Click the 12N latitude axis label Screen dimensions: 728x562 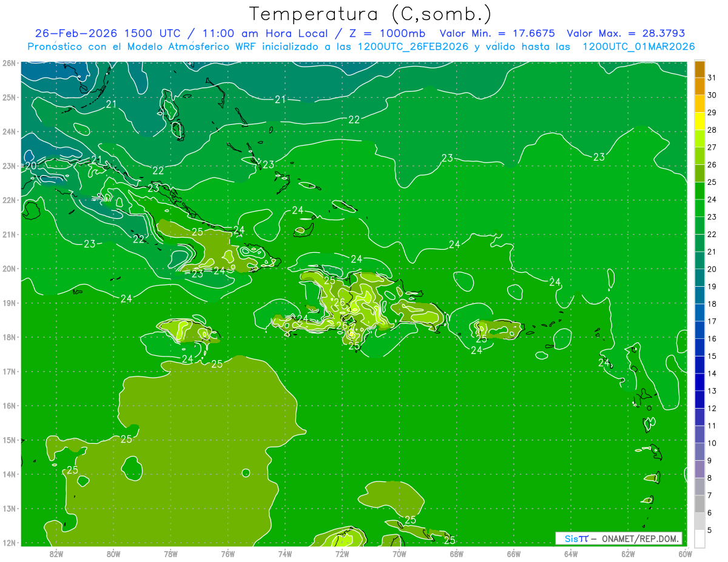8,543
